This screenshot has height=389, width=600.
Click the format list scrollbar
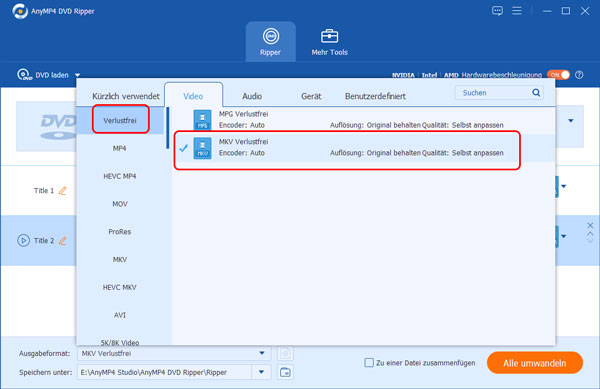click(168, 128)
